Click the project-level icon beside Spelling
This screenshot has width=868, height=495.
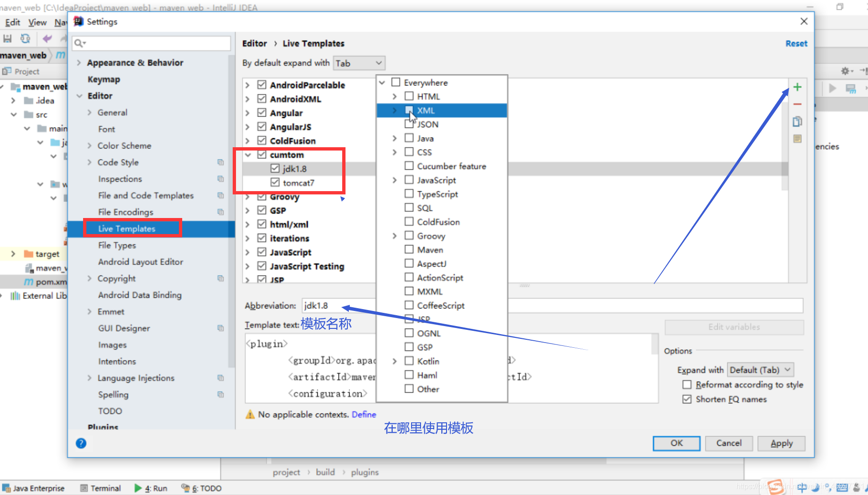click(x=220, y=394)
